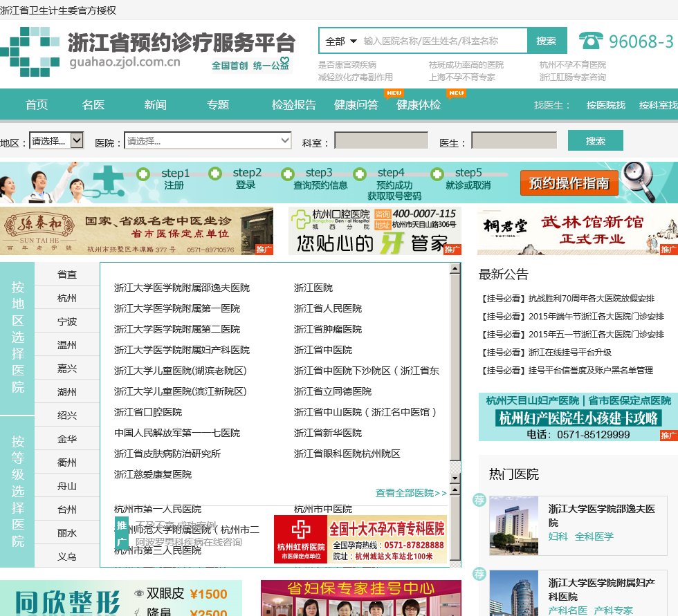This screenshot has width=678, height=616.
Task: Open the 名医 nav tab
Action: [x=93, y=105]
